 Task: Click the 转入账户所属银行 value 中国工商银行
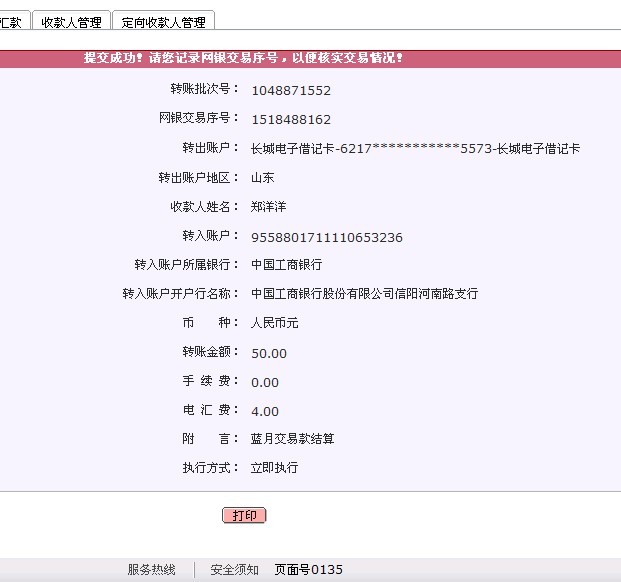(x=286, y=265)
